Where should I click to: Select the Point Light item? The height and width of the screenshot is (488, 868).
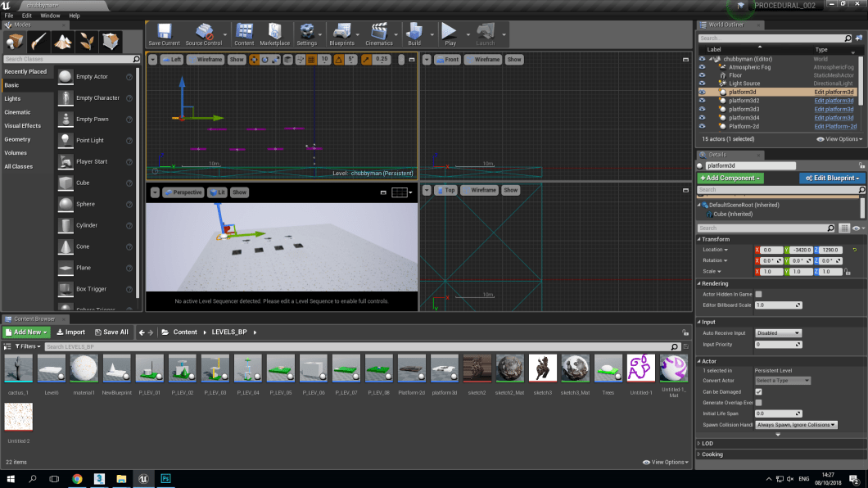[95, 141]
